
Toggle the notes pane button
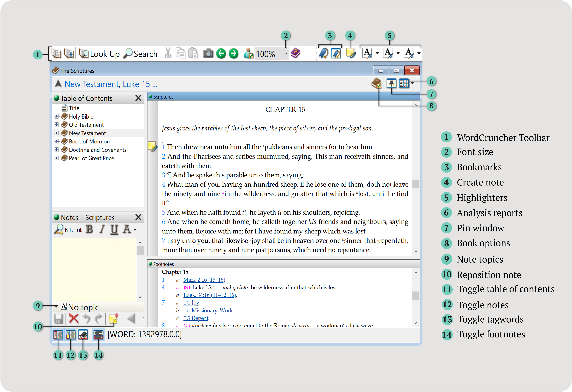click(x=71, y=335)
